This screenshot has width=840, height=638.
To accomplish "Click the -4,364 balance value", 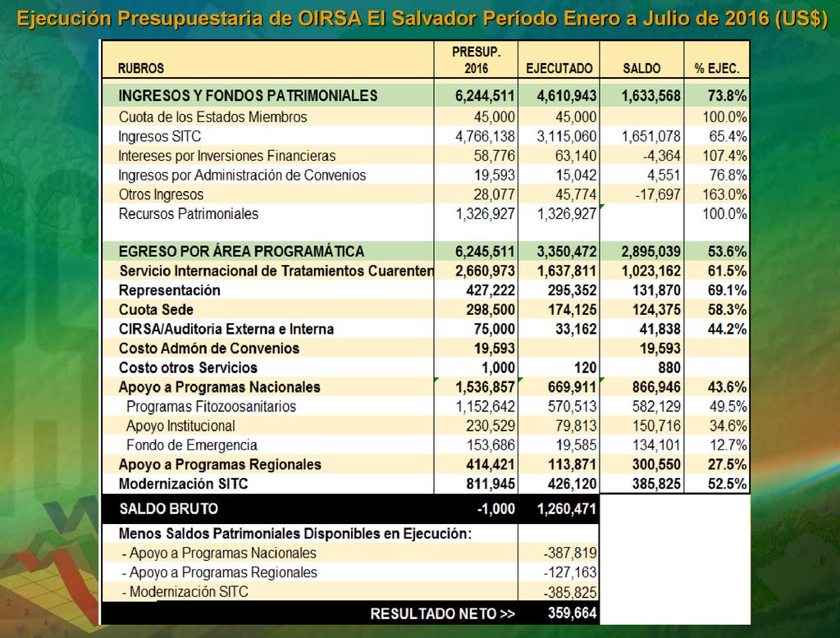I will (662, 156).
